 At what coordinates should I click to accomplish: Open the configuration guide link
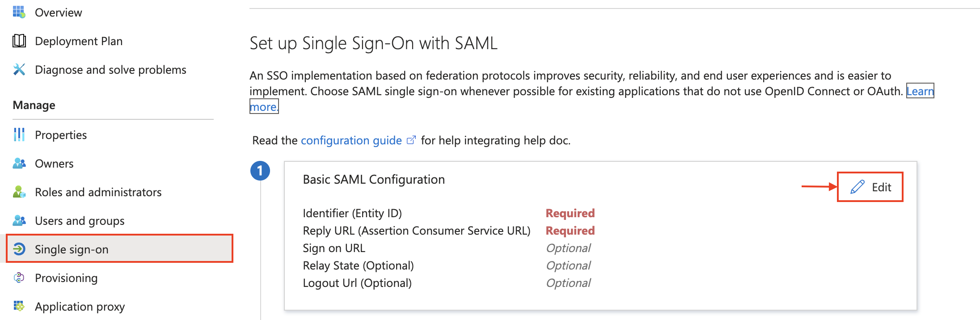(x=351, y=140)
